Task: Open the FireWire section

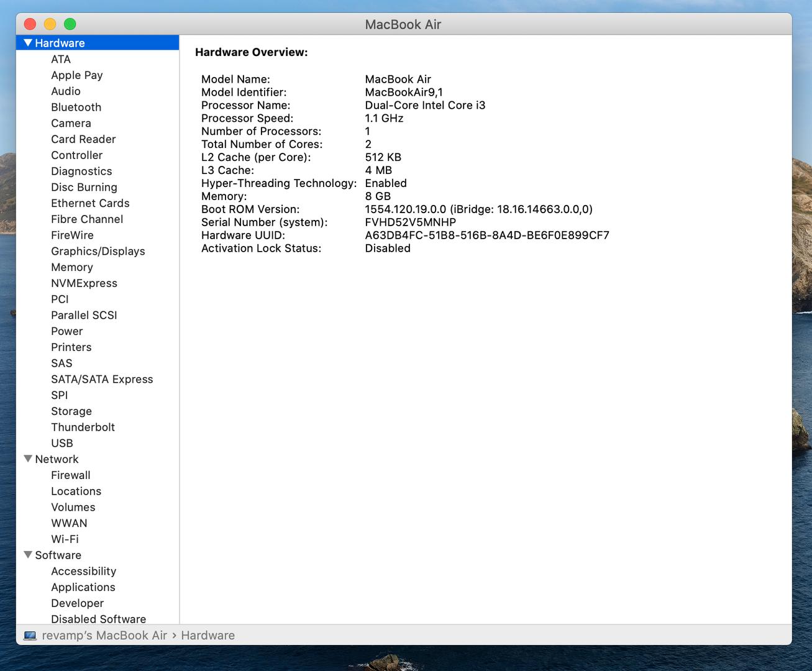Action: pos(72,235)
